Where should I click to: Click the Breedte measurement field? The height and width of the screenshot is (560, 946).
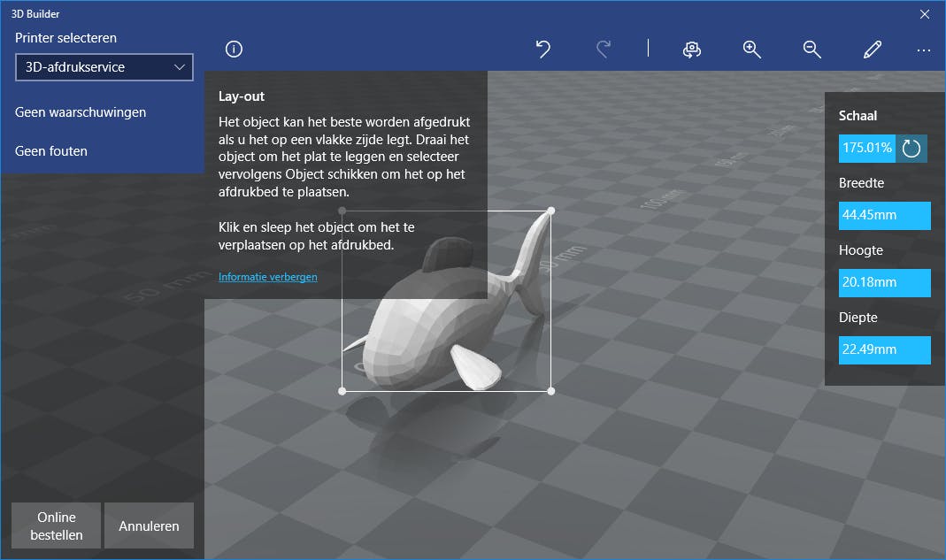(884, 215)
